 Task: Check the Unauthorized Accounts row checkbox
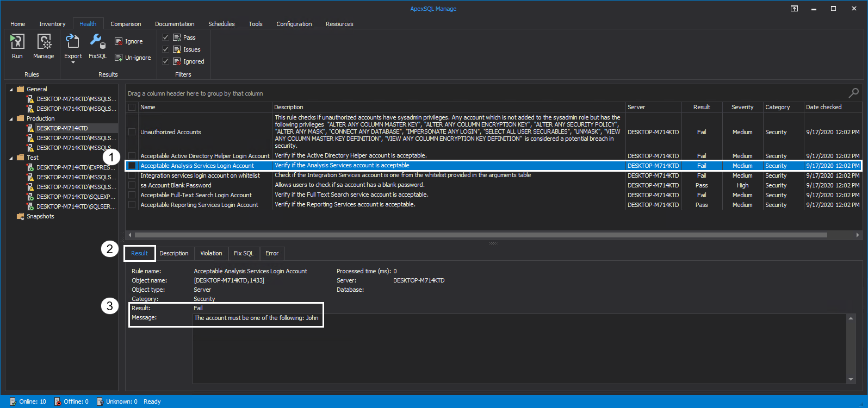(132, 132)
